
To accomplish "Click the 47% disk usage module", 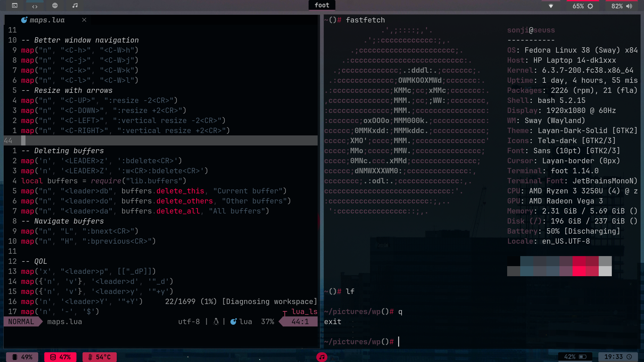I will [60, 357].
